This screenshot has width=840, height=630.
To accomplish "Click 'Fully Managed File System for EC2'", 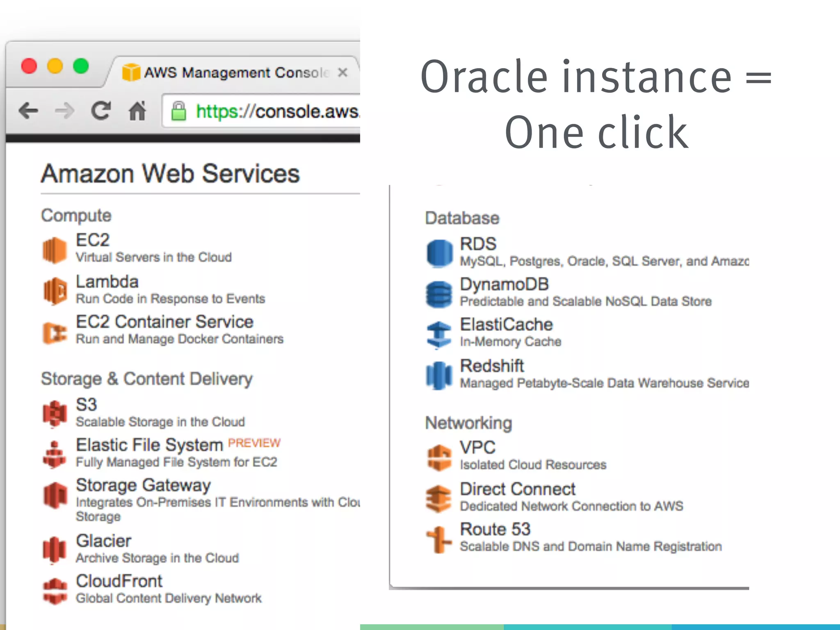I will (177, 462).
